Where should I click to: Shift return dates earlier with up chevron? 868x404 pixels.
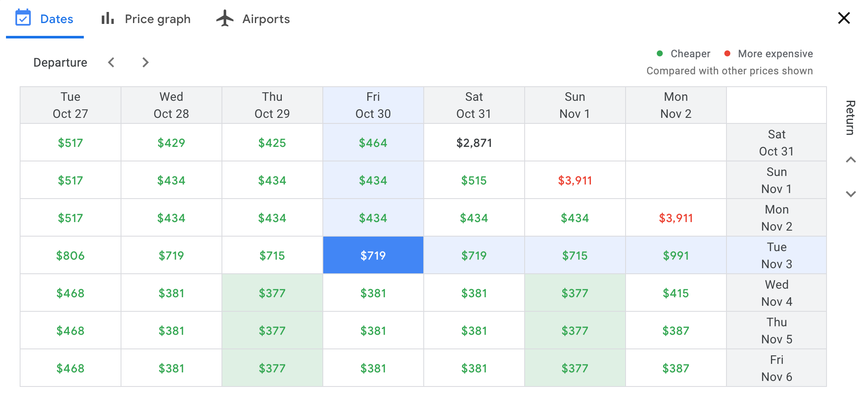pyautogui.click(x=850, y=160)
